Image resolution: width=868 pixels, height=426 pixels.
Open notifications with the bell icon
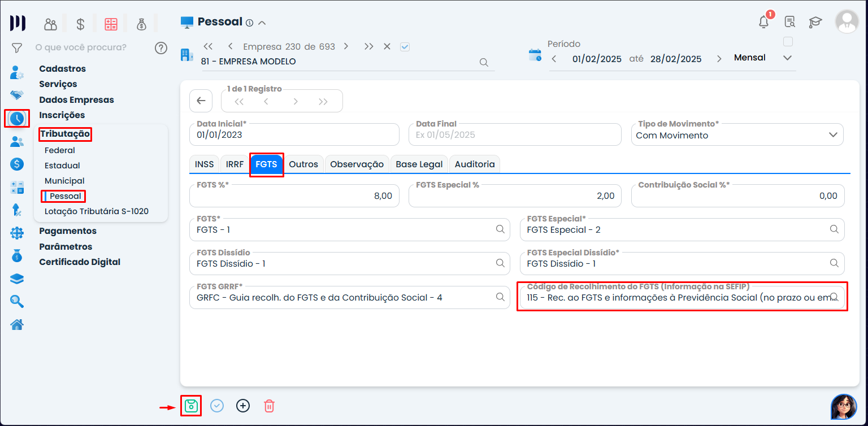point(764,22)
